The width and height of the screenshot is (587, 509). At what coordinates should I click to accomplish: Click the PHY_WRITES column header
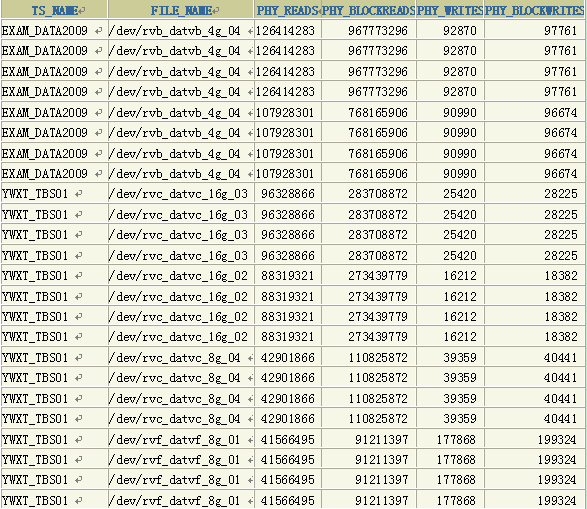point(450,10)
